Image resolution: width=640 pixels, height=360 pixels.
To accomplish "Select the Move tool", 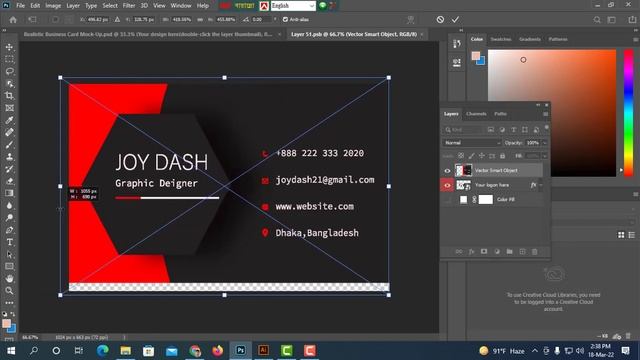I will pyautogui.click(x=9, y=47).
